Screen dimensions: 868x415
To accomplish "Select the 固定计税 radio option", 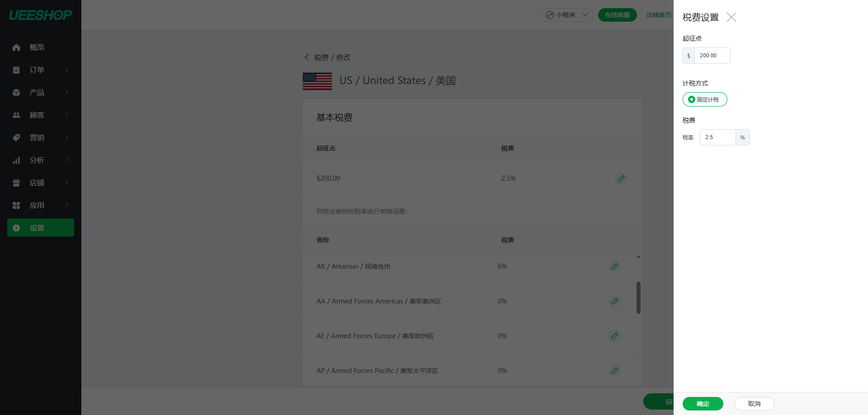I will coord(692,99).
